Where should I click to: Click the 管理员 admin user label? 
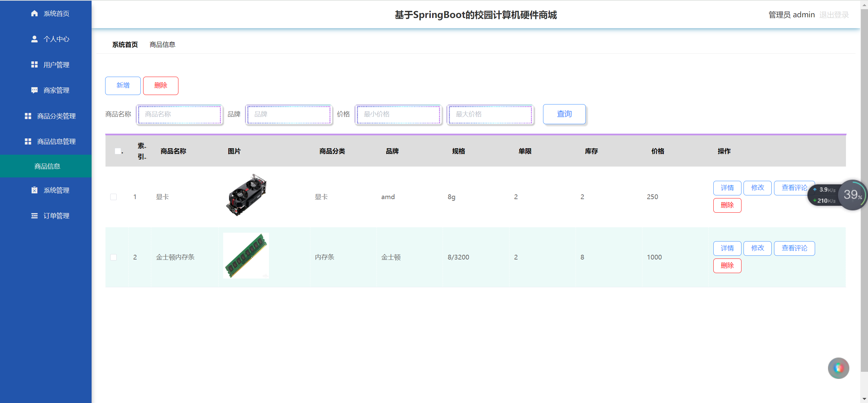pyautogui.click(x=791, y=15)
